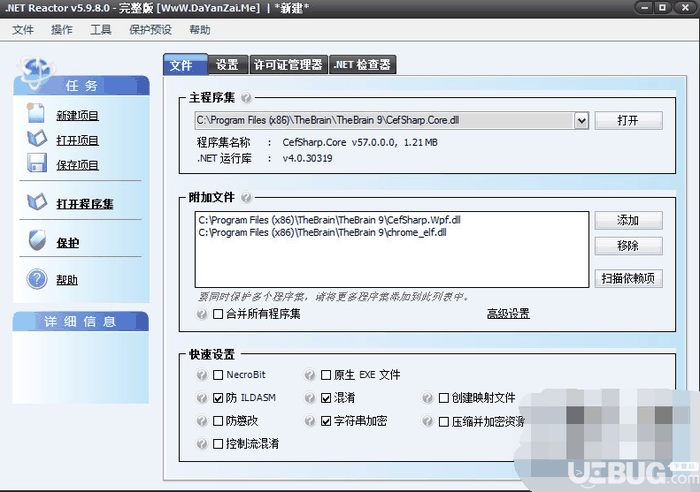Select chrome_elf.dll in additional files list
Screen dimensions: 700x492
322,233
